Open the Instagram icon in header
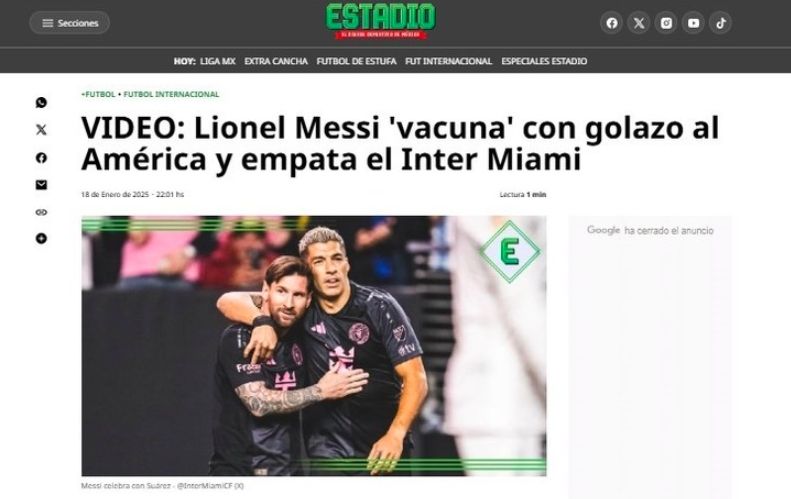The image size is (791, 499). tap(666, 23)
